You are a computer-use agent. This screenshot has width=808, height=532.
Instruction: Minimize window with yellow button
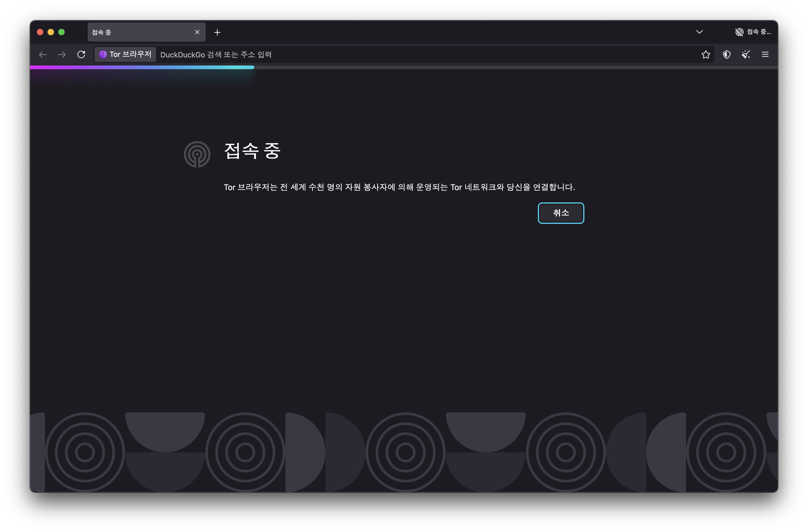[x=51, y=32]
